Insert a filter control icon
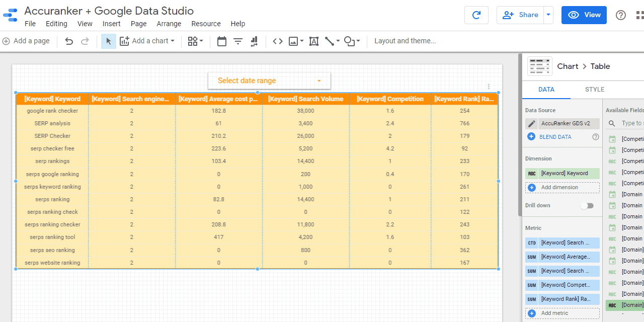The width and height of the screenshot is (644, 322). click(238, 41)
